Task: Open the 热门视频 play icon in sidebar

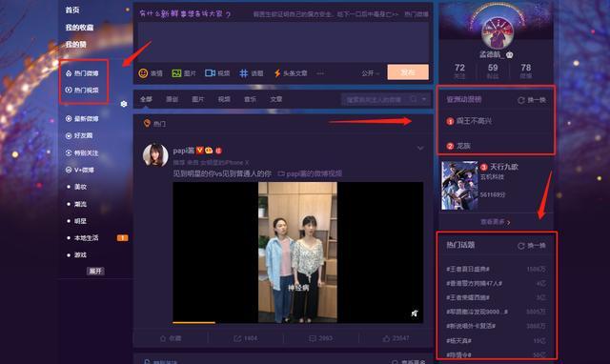Action: tap(69, 90)
